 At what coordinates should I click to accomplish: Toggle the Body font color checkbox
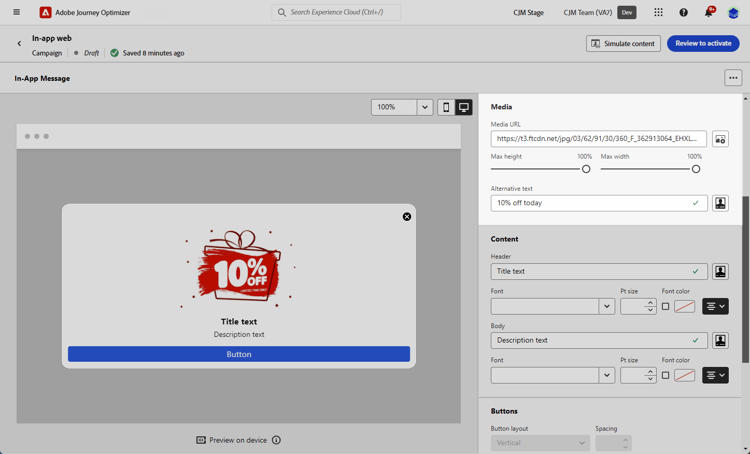666,375
